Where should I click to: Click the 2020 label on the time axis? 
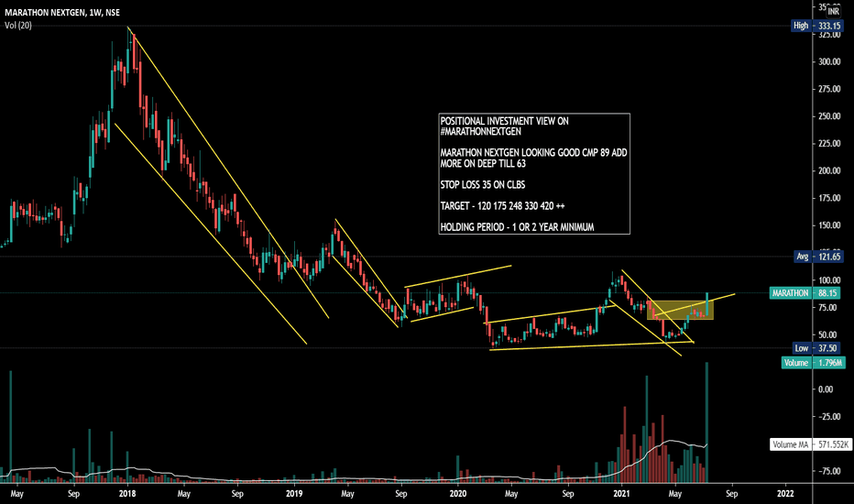click(458, 494)
